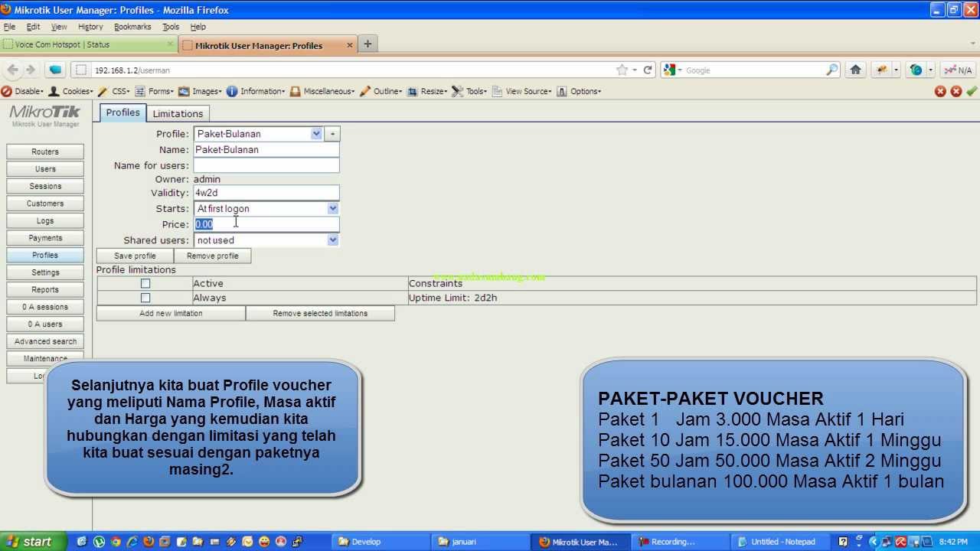
Task: Open the dropdown arrow beside the bookmark star
Action: click(x=634, y=70)
